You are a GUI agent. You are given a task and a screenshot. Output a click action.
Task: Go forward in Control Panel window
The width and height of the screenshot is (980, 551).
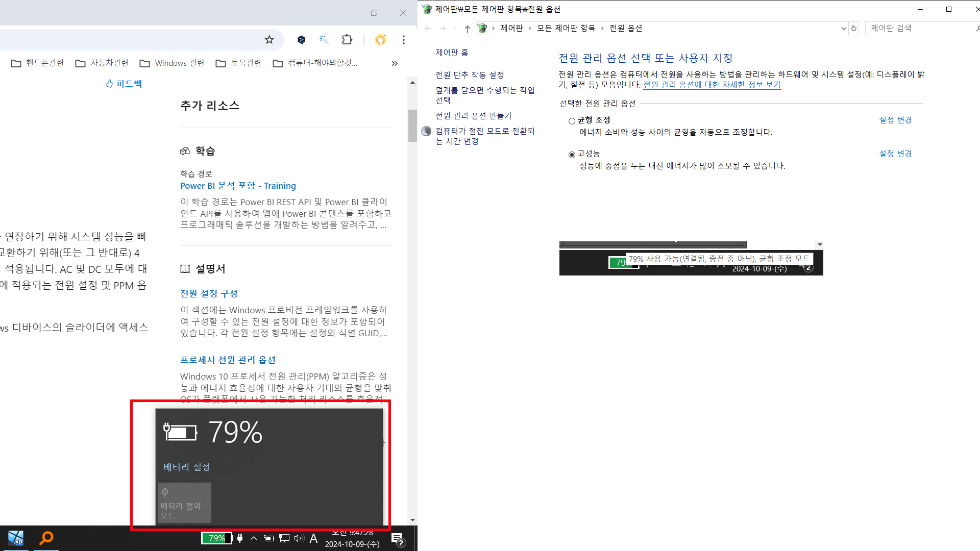click(x=443, y=29)
